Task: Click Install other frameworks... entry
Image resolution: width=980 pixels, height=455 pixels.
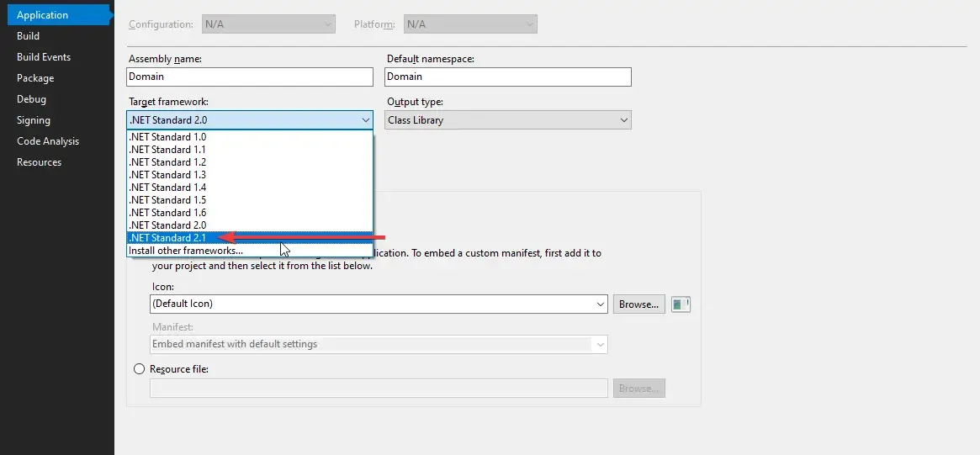Action: click(x=186, y=251)
